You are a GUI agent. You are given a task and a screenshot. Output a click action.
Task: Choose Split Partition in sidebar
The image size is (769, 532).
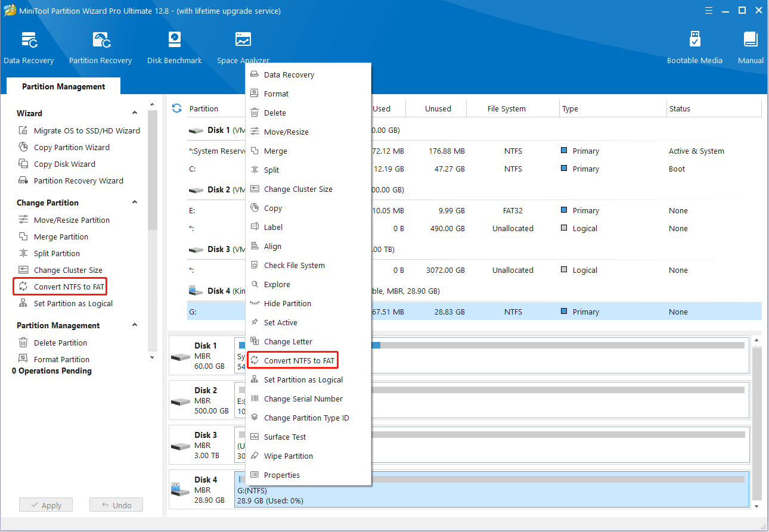49,253
